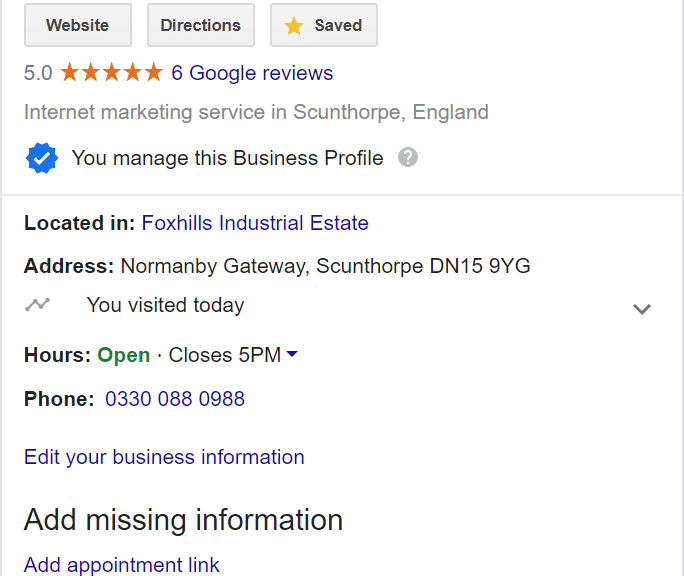This screenshot has width=684, height=576.
Task: Click Add appointment link
Action: pos(122,565)
